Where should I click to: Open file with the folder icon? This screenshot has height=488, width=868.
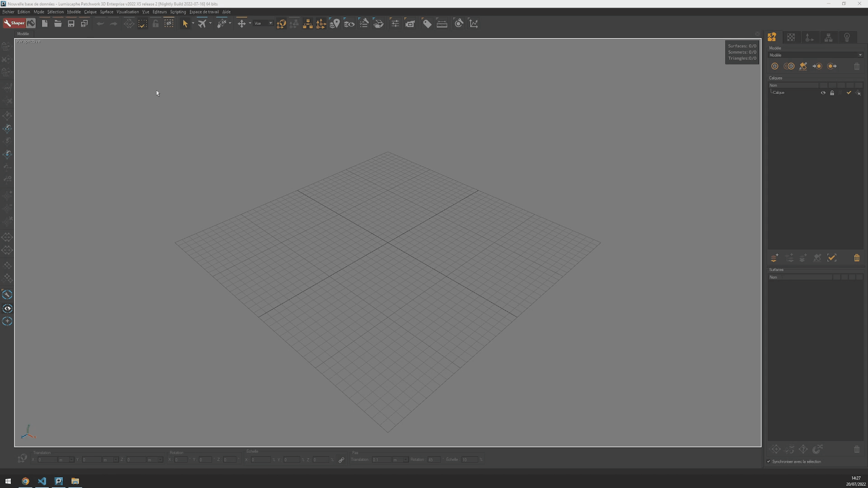[58, 23]
